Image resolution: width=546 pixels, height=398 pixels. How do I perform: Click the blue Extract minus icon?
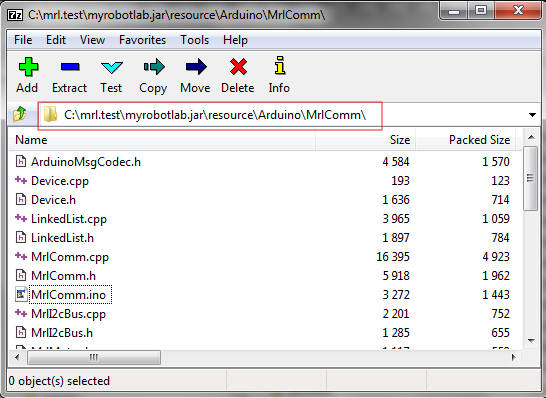[70, 67]
